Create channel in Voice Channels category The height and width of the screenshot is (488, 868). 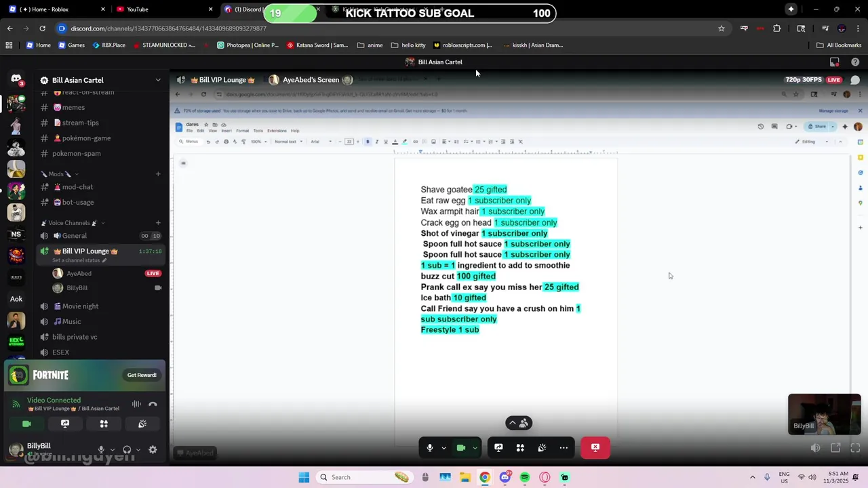158,223
